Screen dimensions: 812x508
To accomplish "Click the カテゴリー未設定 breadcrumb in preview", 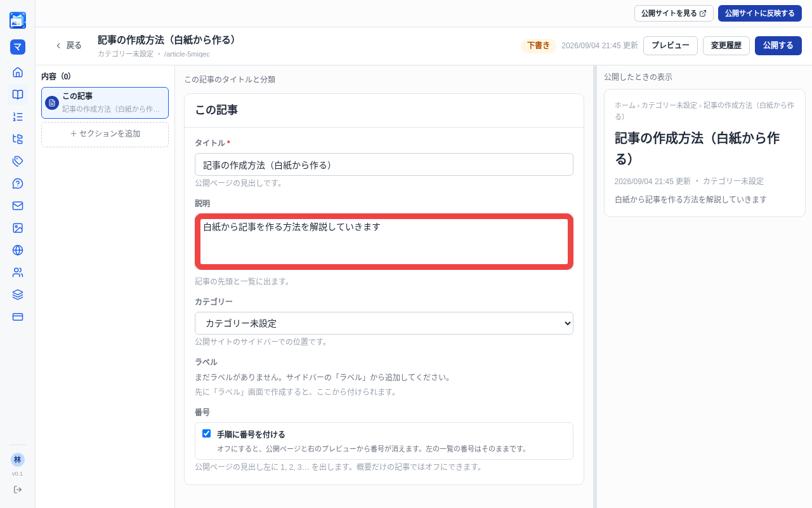I will coord(669,105).
